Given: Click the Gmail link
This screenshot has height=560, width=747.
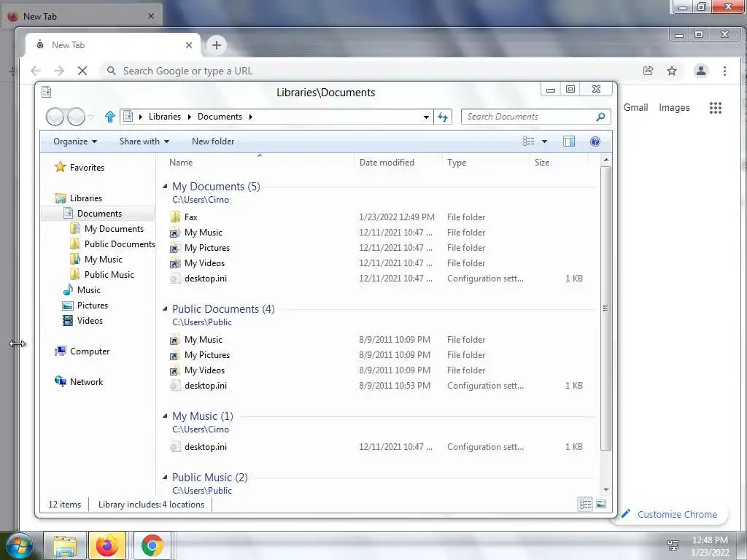Looking at the screenshot, I should 635,108.
